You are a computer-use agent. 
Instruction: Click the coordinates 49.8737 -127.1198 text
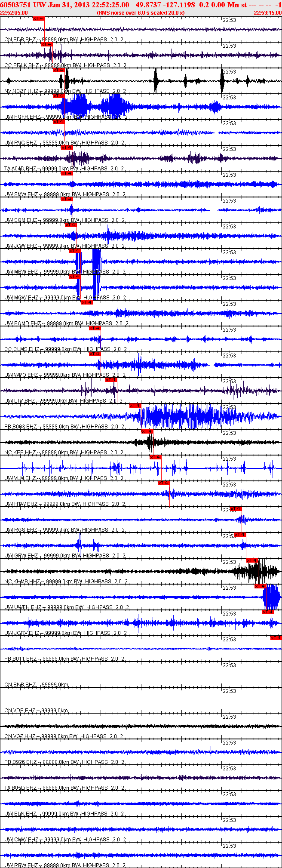(165, 5)
